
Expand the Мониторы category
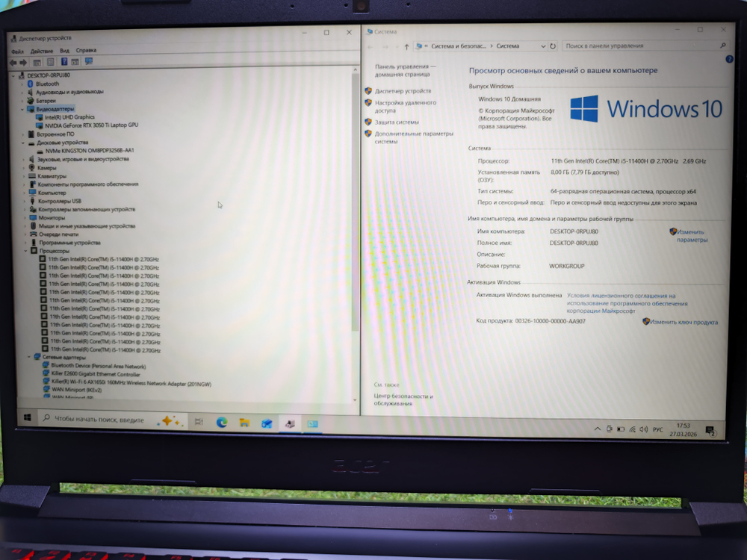coord(25,217)
